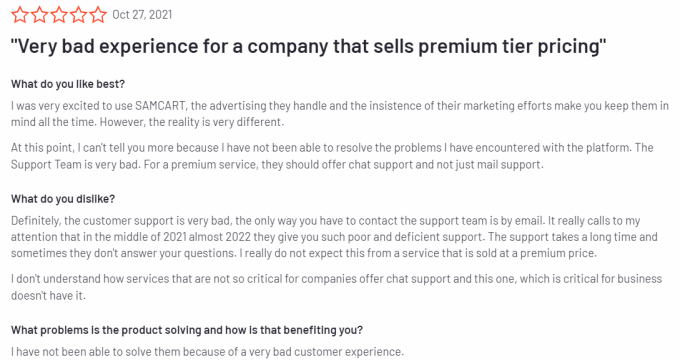Viewport: 680px width, 360px height.
Task: Click the fourth rating star
Action: point(78,15)
